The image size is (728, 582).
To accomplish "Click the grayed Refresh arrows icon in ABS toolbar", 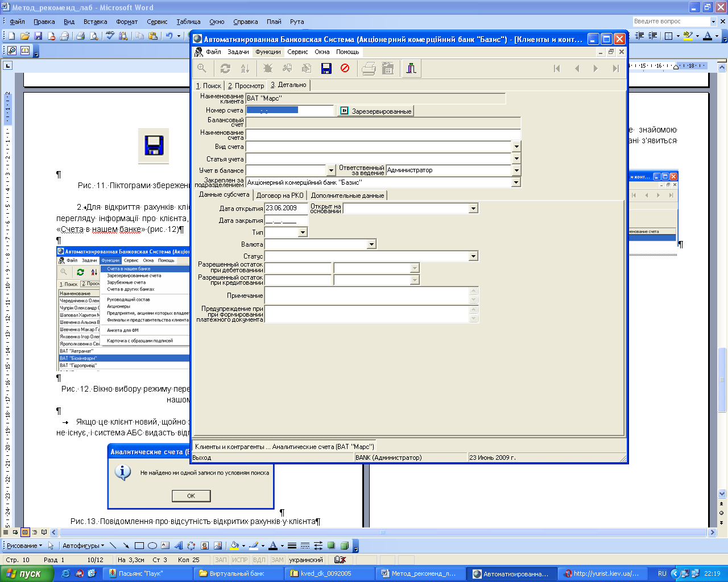I will tap(225, 68).
